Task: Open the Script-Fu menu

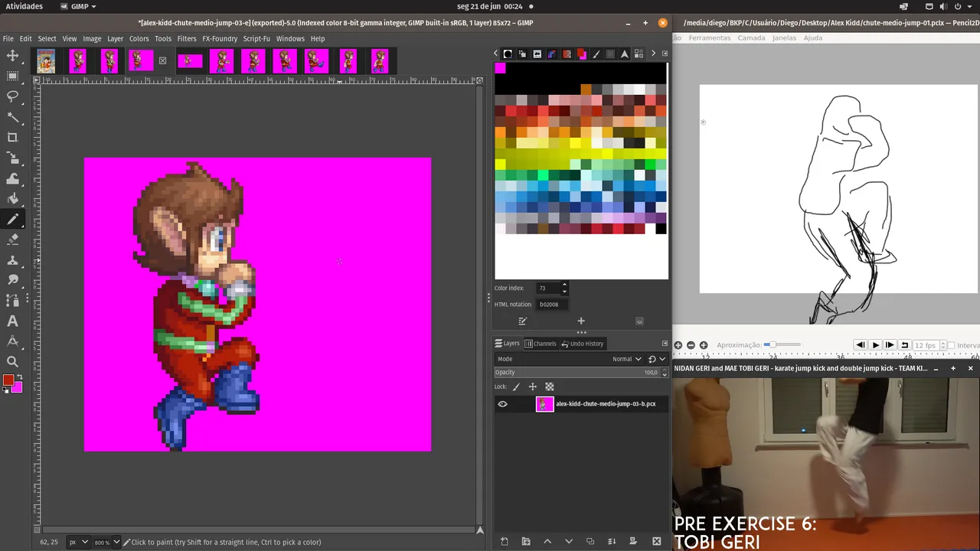Action: [256, 38]
